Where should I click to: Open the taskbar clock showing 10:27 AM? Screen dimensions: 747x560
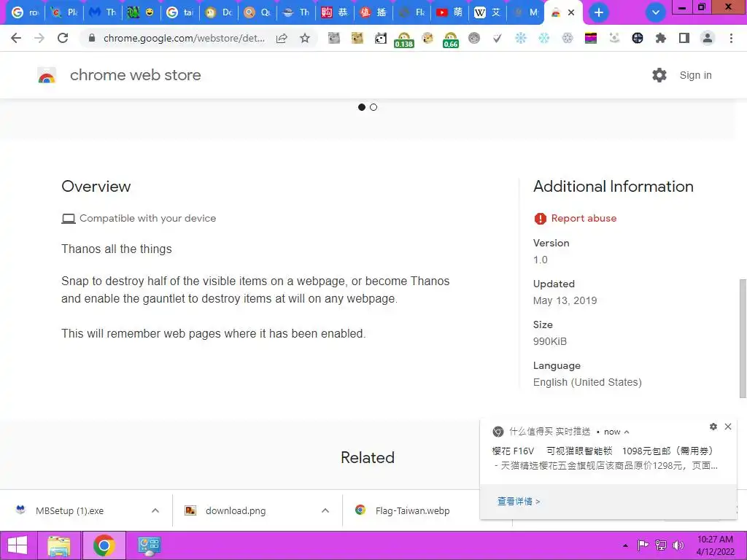[x=715, y=545]
